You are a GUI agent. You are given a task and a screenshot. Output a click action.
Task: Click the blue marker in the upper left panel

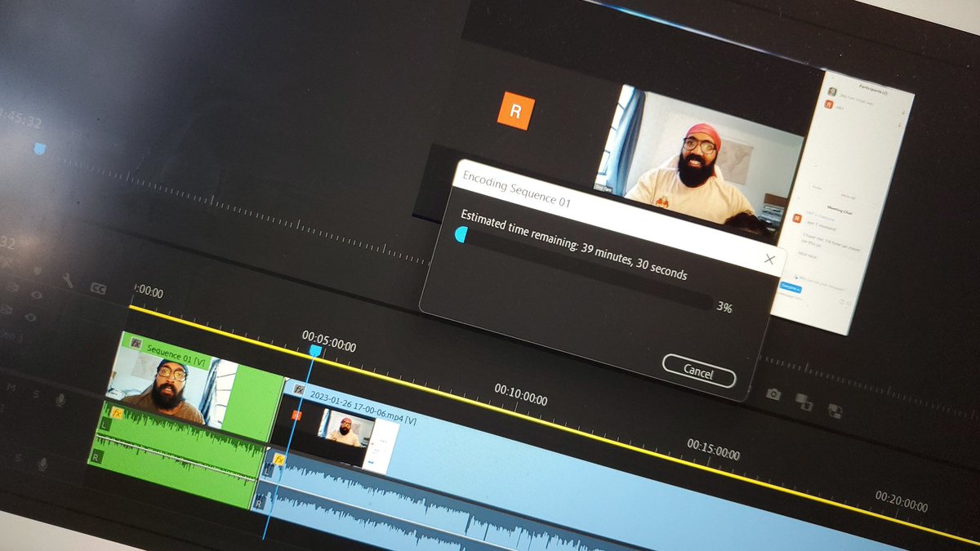tap(40, 149)
